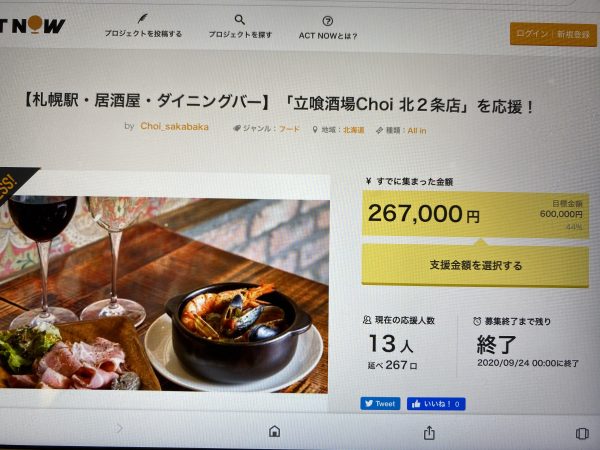Open the ACT NOWとは？ menu item
600x450 pixels.
[328, 36]
